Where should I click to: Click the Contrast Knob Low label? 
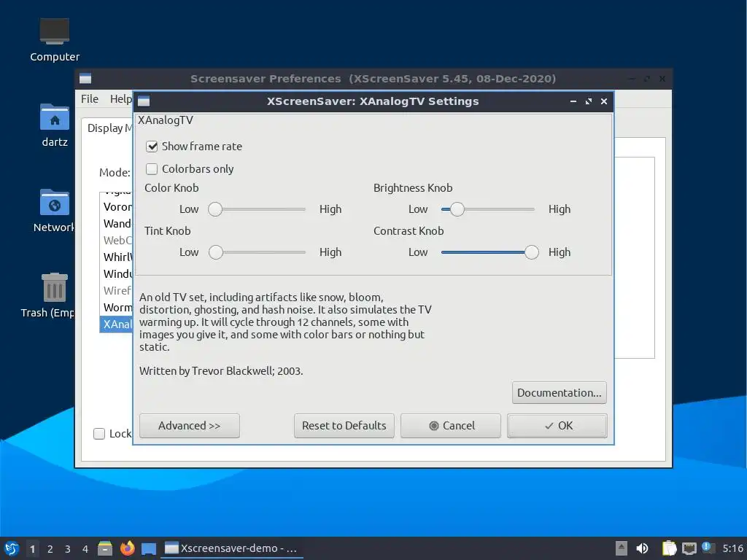(418, 252)
